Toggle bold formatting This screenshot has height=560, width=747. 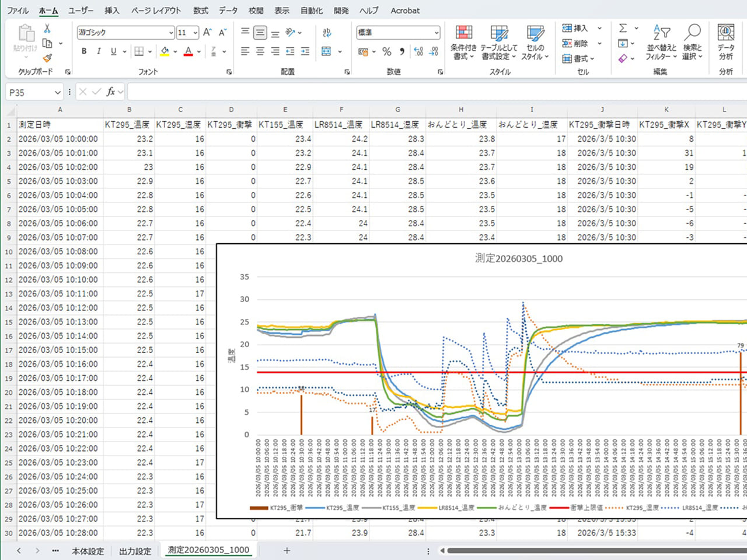coord(84,51)
